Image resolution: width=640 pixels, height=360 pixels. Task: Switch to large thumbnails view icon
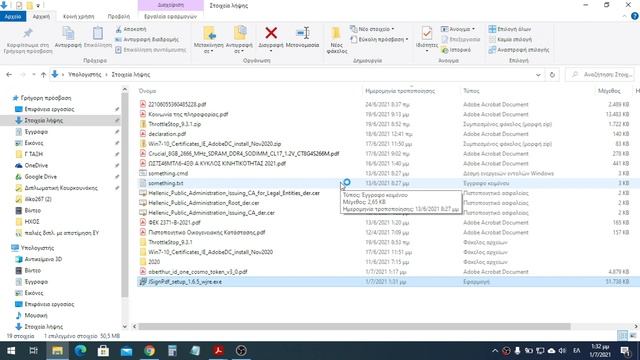pos(633,336)
